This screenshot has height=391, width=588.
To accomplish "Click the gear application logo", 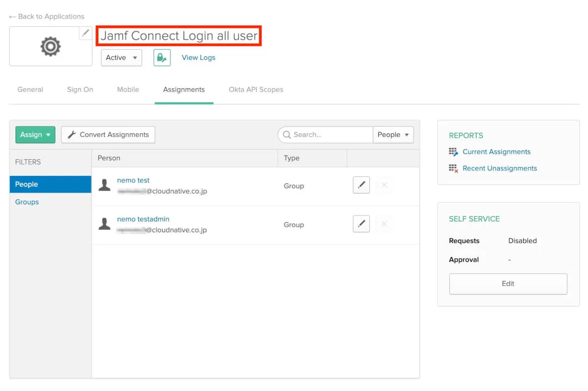I will pos(50,47).
